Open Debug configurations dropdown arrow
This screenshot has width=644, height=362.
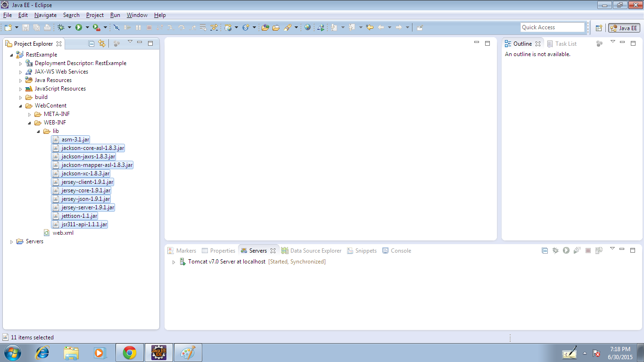69,28
